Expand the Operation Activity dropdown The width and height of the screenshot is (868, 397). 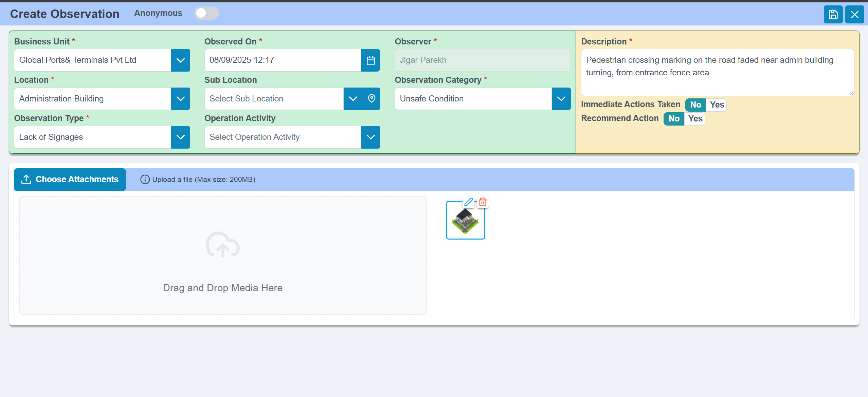point(370,137)
